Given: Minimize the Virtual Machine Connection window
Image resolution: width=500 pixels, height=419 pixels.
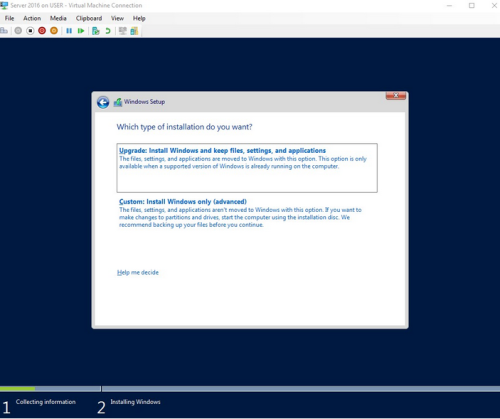Looking at the screenshot, I should (449, 5).
